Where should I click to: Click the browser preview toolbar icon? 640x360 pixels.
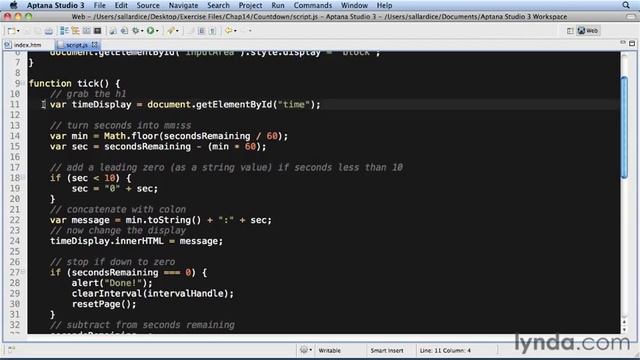point(124,31)
